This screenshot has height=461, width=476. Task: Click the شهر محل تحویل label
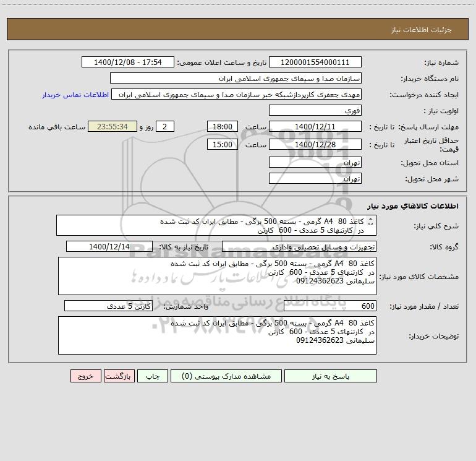click(x=431, y=179)
